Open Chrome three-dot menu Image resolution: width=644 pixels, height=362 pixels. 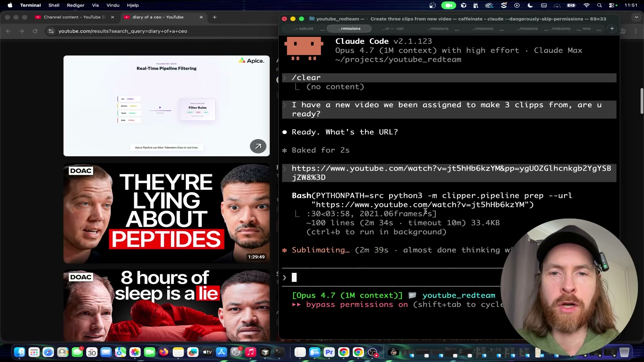click(636, 31)
